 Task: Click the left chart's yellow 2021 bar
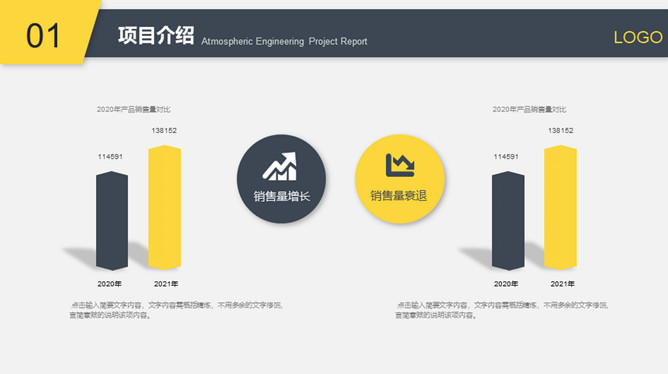coord(164,207)
